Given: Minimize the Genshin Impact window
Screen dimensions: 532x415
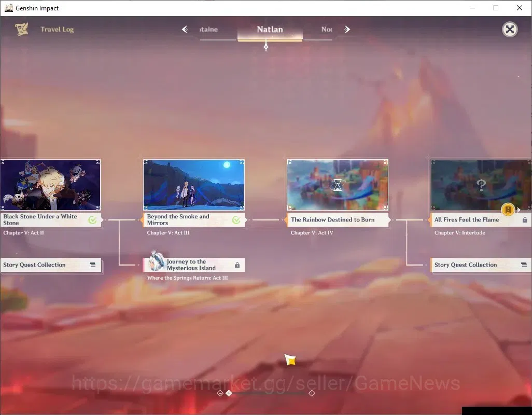Looking at the screenshot, I should click(472, 8).
